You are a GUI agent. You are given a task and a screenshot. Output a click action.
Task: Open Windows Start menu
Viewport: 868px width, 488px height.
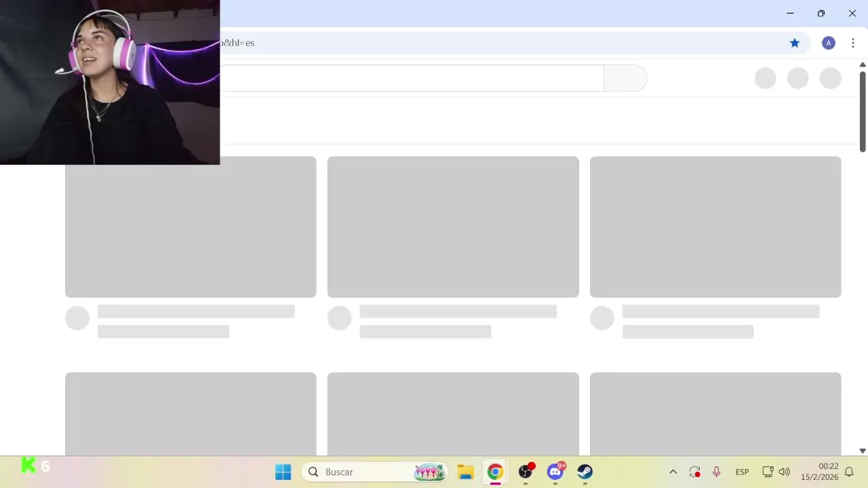tap(283, 472)
